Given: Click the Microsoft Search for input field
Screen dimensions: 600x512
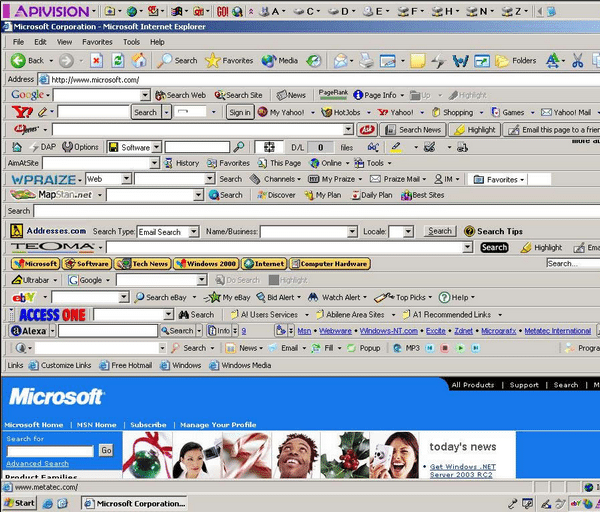Looking at the screenshot, I should (x=50, y=451).
